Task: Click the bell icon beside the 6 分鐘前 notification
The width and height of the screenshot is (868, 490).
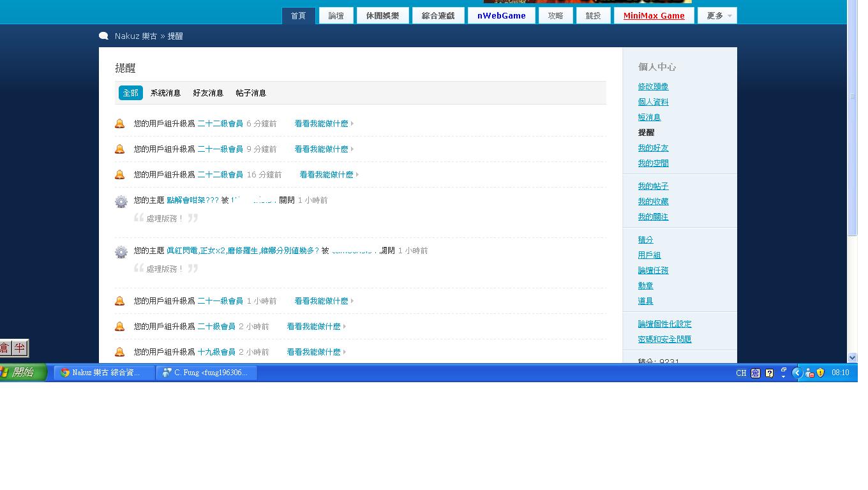Action: click(x=119, y=124)
